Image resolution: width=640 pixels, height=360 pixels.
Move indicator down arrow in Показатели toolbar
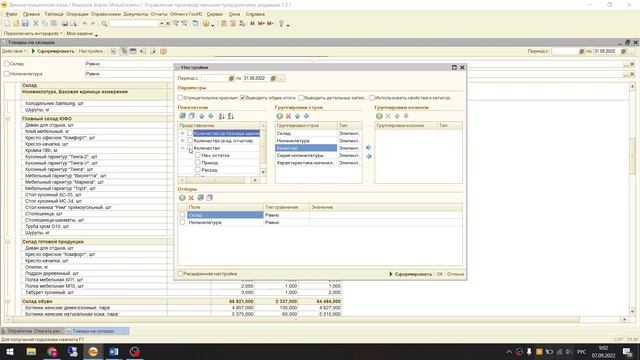(x=211, y=116)
